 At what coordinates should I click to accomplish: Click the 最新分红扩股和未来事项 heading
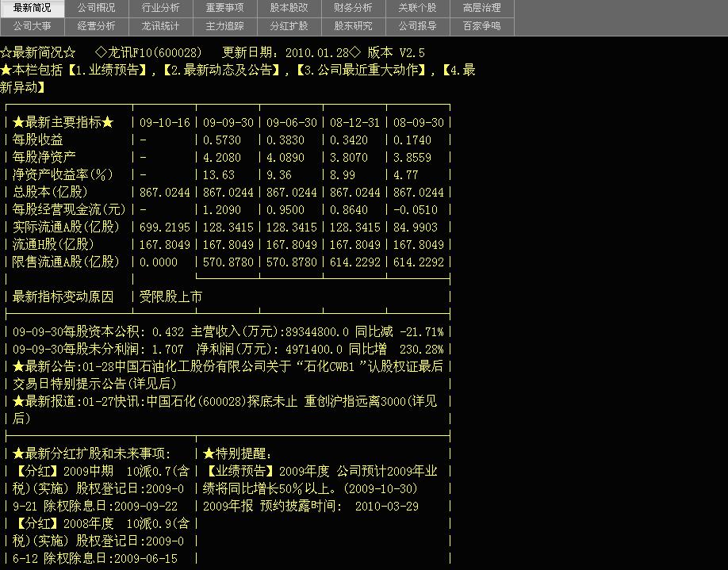pyautogui.click(x=91, y=453)
